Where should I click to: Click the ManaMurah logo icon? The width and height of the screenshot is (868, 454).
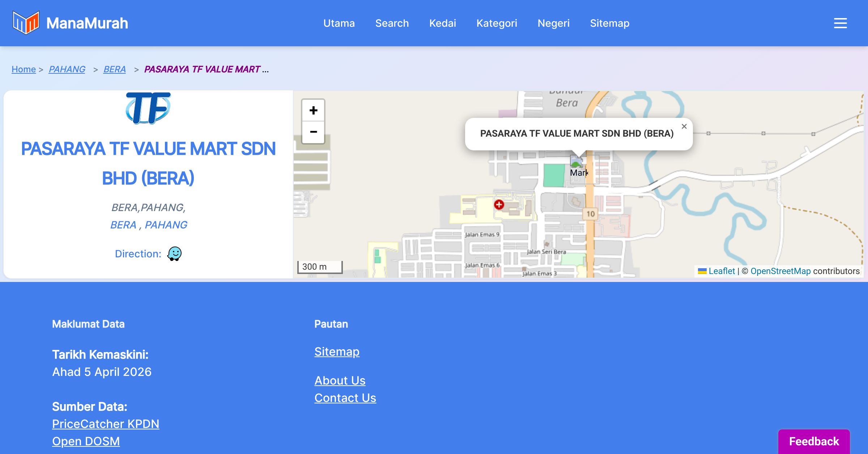pos(26,23)
